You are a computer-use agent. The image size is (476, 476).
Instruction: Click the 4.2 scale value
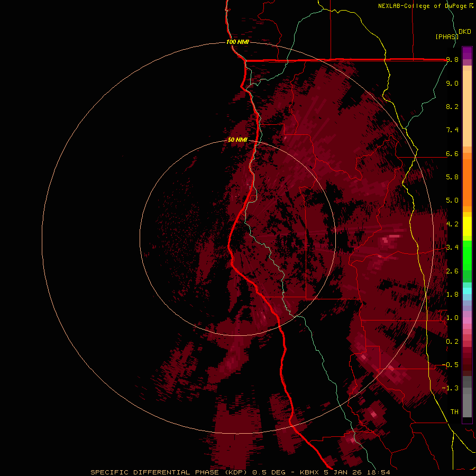pyautogui.click(x=452, y=224)
